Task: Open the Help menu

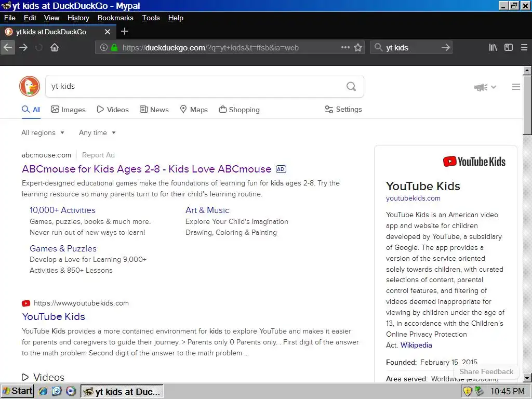Action: pos(176,18)
